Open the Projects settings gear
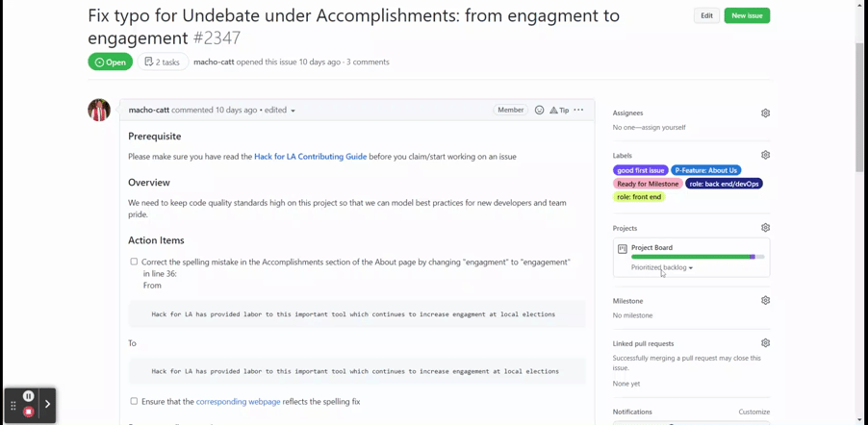 point(765,228)
